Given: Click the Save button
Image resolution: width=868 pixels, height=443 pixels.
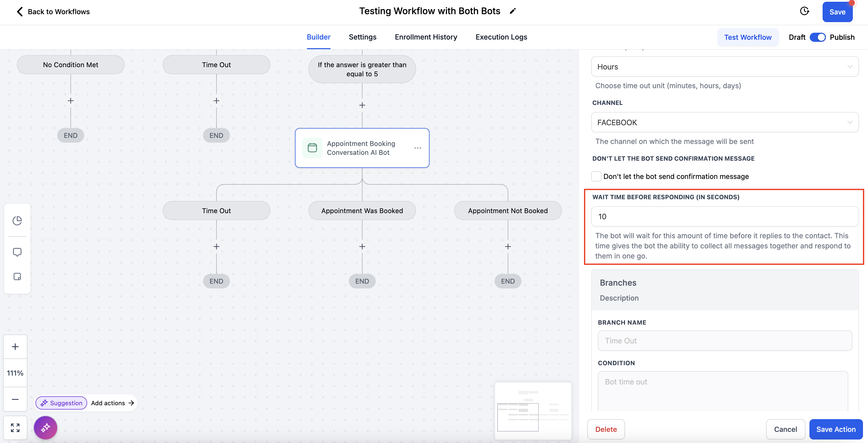Looking at the screenshot, I should [x=837, y=12].
